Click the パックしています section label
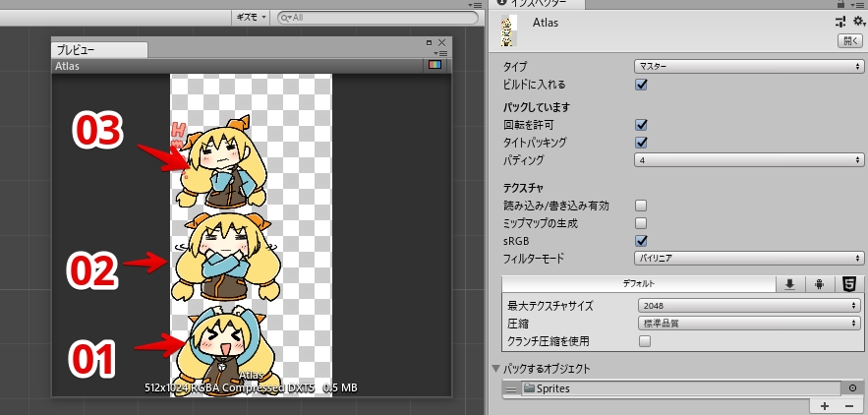The width and height of the screenshot is (868, 415). [537, 107]
